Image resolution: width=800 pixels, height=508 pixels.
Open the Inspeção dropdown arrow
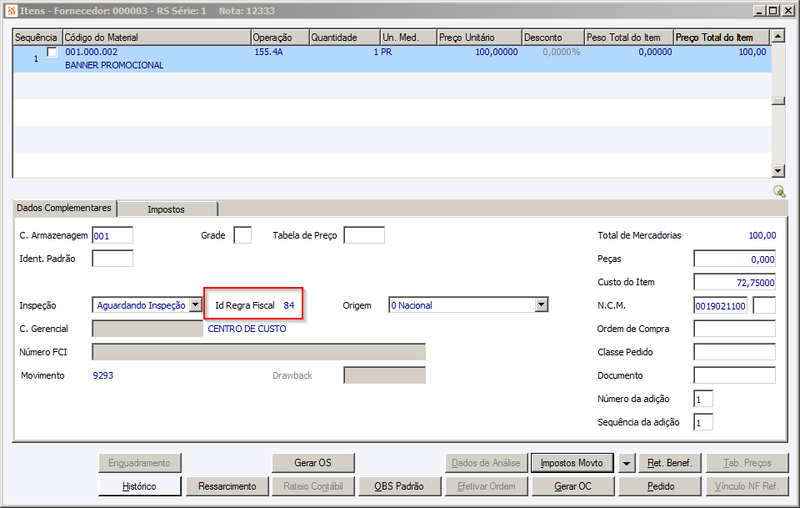[196, 305]
